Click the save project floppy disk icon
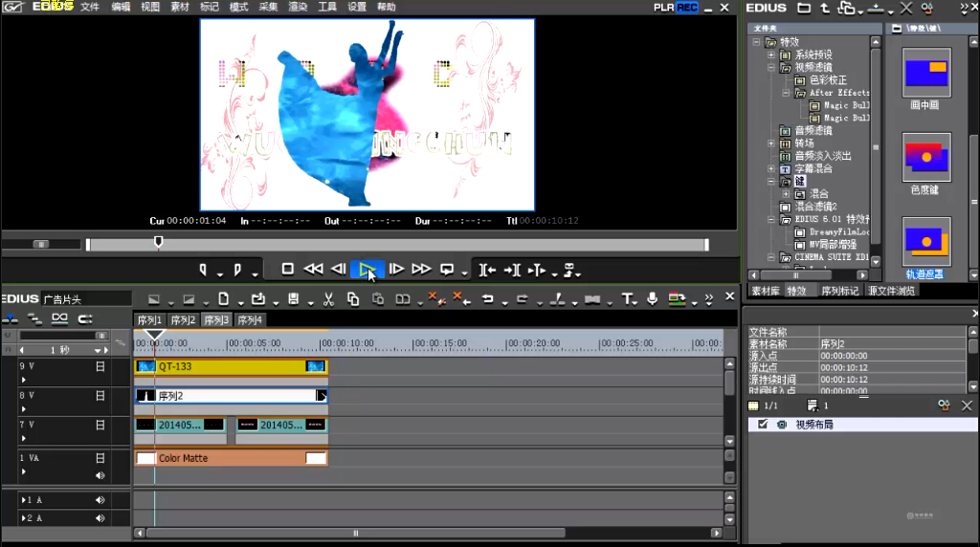980x547 pixels. click(293, 299)
